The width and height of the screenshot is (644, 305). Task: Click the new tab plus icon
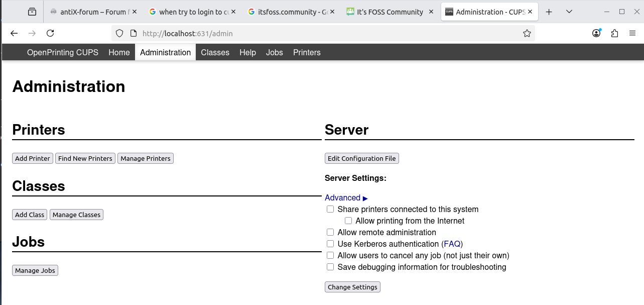tap(549, 12)
